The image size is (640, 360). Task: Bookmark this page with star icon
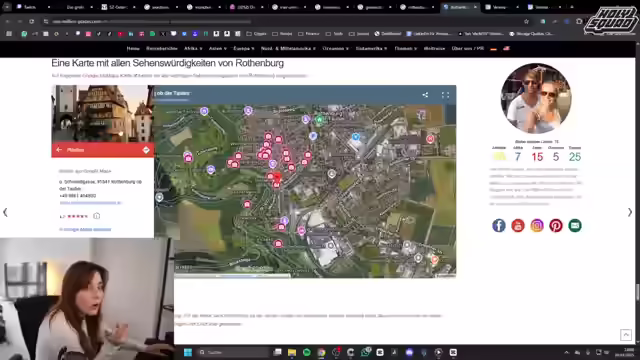click(526, 21)
